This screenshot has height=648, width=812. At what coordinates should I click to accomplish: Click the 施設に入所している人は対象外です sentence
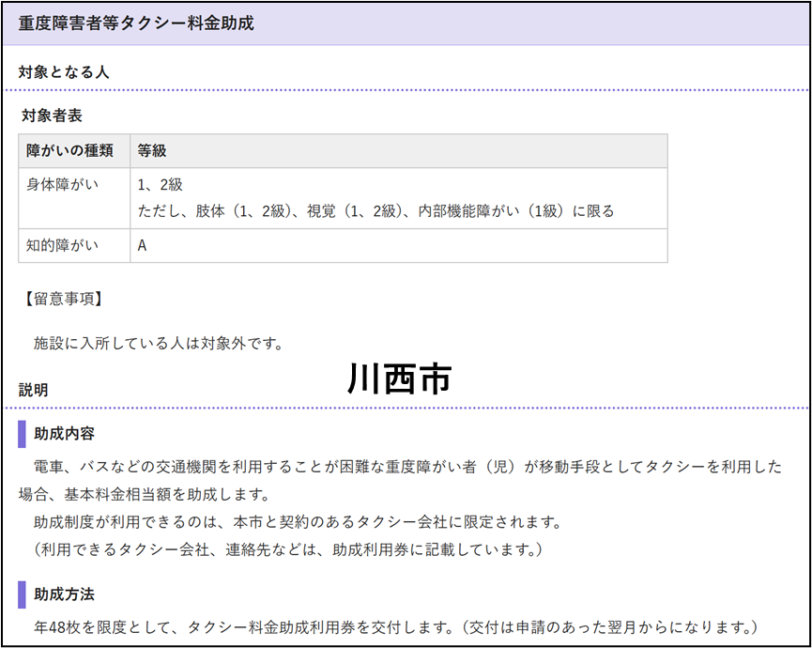point(158,343)
